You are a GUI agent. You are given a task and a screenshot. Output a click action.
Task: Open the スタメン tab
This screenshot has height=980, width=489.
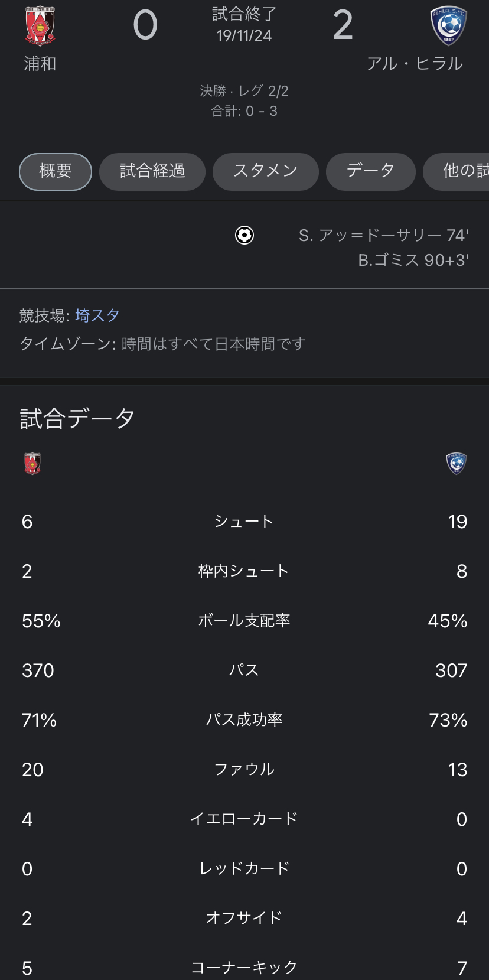click(265, 171)
